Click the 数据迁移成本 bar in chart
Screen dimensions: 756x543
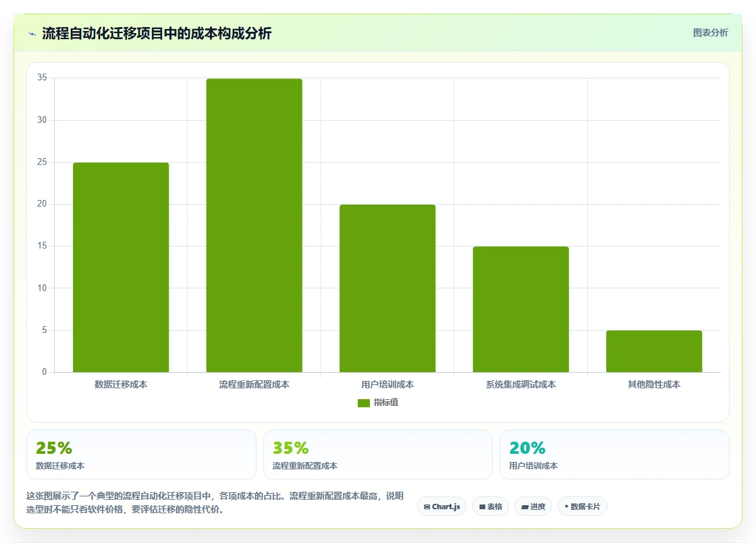tap(121, 267)
